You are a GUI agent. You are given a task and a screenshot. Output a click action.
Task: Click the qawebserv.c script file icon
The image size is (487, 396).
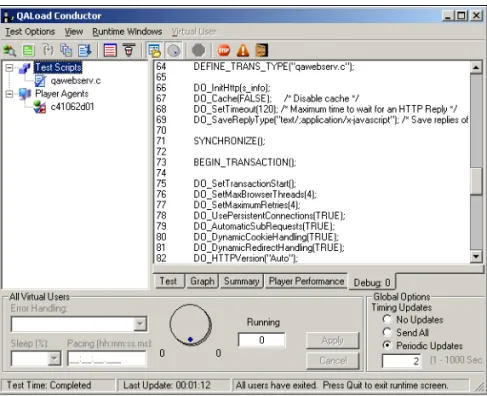coord(40,81)
